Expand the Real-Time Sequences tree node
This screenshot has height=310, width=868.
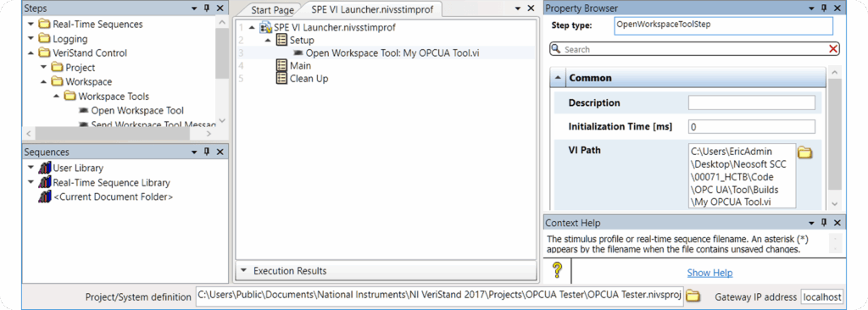(x=31, y=25)
